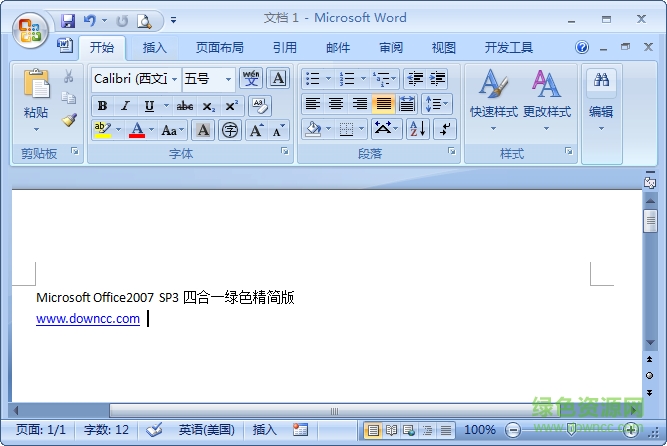
Task: Activate the Format Painter brush
Action: click(69, 120)
